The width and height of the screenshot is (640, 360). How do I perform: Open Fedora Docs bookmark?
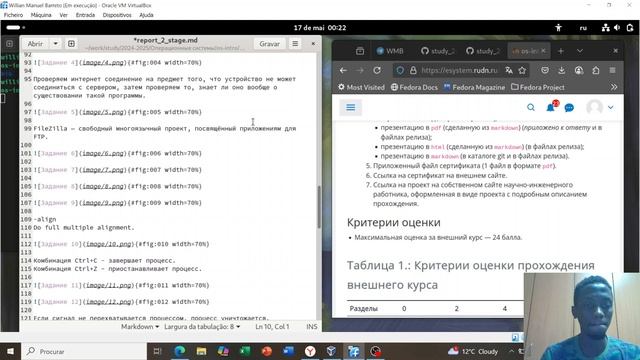tap(414, 87)
